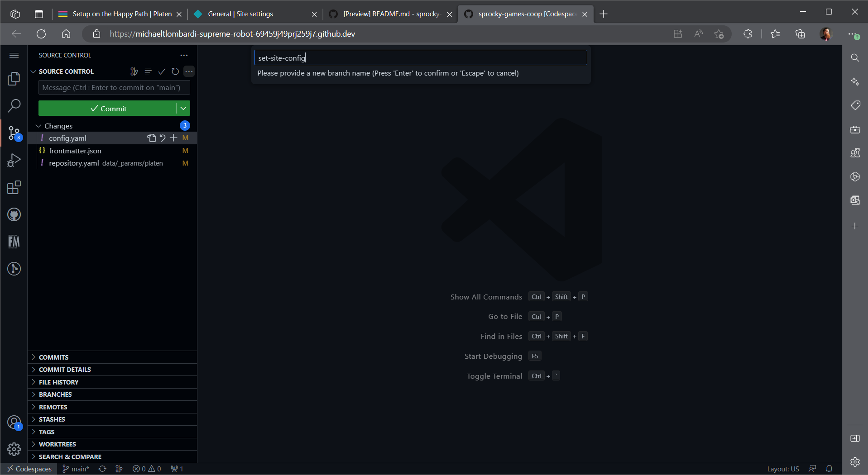Screen dimensions: 868x475
Task: Click the green Commit button
Action: [x=108, y=109]
